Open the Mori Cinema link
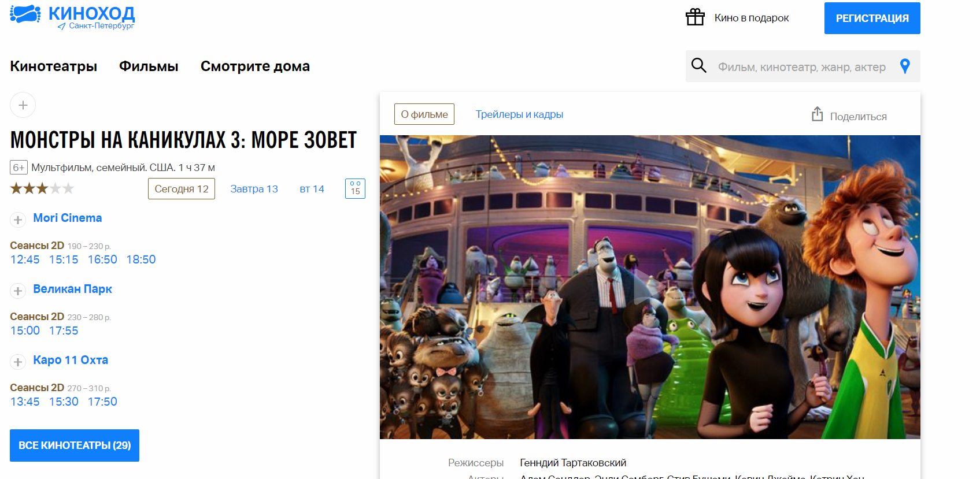Viewport: 980px width, 479px height. pyautogui.click(x=68, y=218)
